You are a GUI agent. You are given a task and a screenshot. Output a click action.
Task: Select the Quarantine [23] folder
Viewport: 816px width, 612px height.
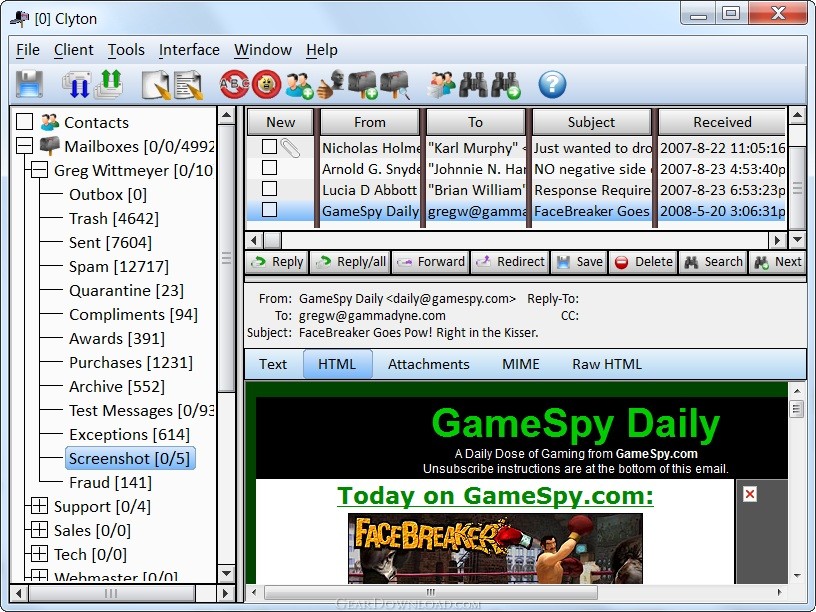[126, 290]
